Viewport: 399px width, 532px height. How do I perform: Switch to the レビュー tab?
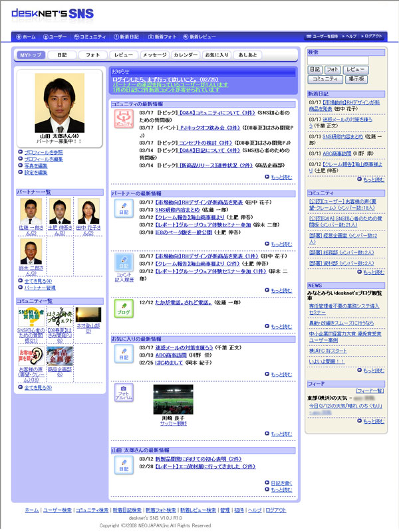(x=124, y=55)
